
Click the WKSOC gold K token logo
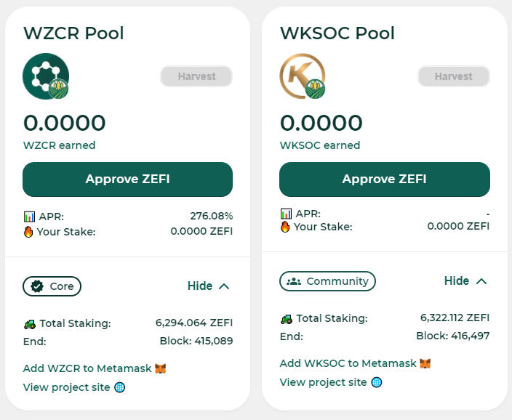[303, 76]
